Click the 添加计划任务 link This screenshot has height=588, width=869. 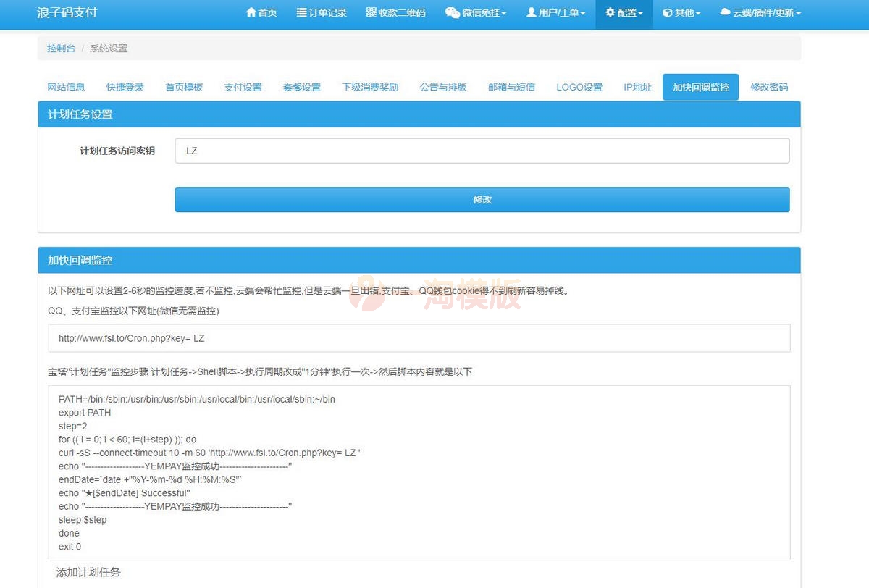pyautogui.click(x=87, y=571)
